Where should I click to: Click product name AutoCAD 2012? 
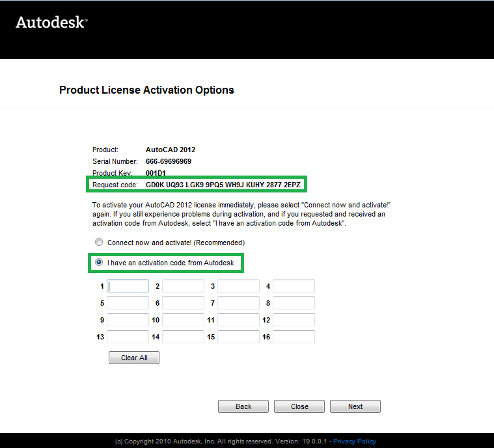point(171,150)
